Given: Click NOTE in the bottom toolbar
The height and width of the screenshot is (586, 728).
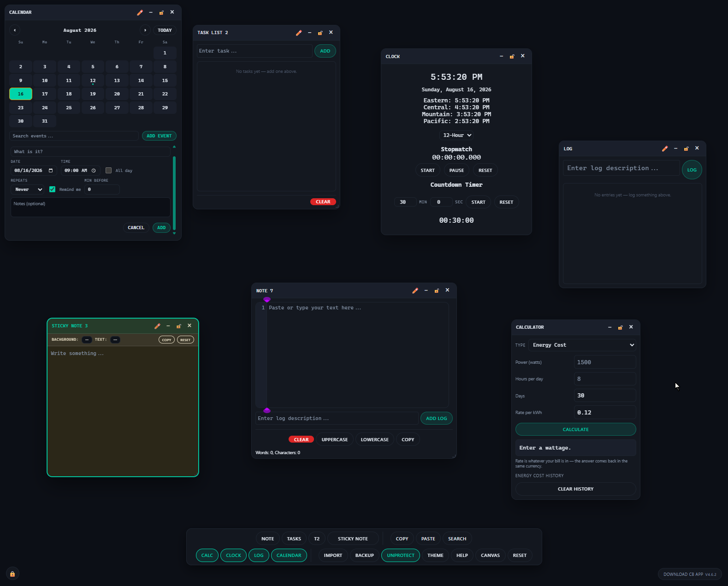Looking at the screenshot, I should tap(267, 539).
